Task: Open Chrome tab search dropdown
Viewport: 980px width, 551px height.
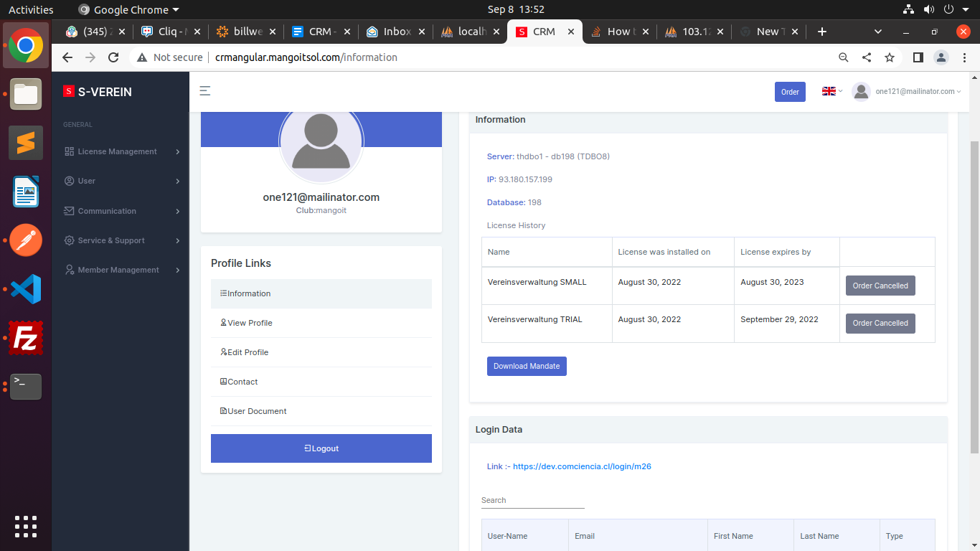Action: 878,32
